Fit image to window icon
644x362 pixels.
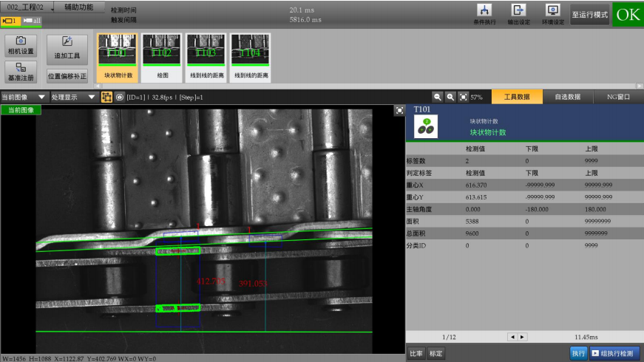click(x=463, y=97)
